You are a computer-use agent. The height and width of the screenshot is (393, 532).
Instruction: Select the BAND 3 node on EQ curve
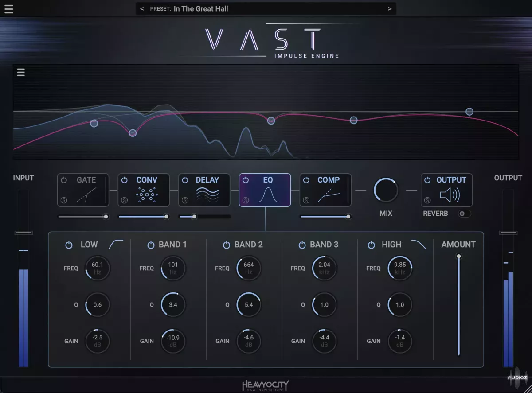click(x=353, y=120)
